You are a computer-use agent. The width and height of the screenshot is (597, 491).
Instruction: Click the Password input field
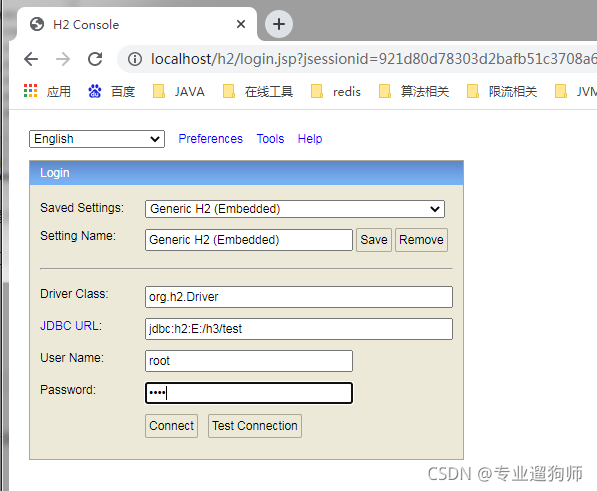(x=249, y=393)
